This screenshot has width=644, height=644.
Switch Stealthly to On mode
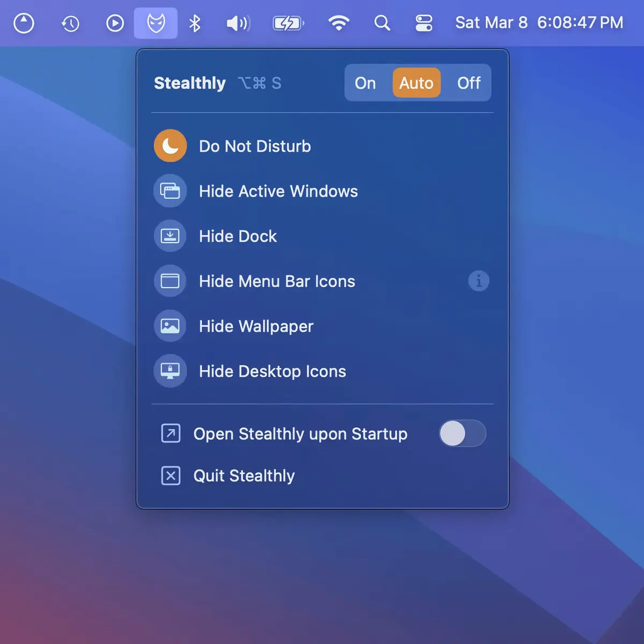(365, 83)
